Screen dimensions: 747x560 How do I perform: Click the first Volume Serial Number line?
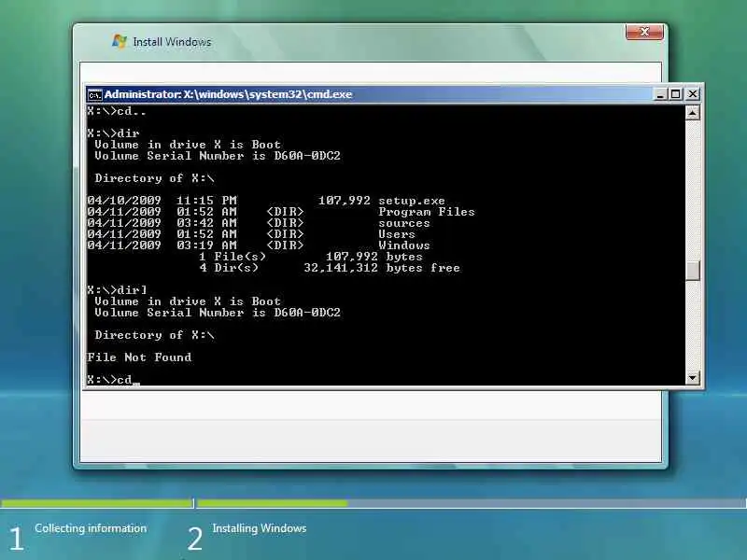[x=218, y=156]
